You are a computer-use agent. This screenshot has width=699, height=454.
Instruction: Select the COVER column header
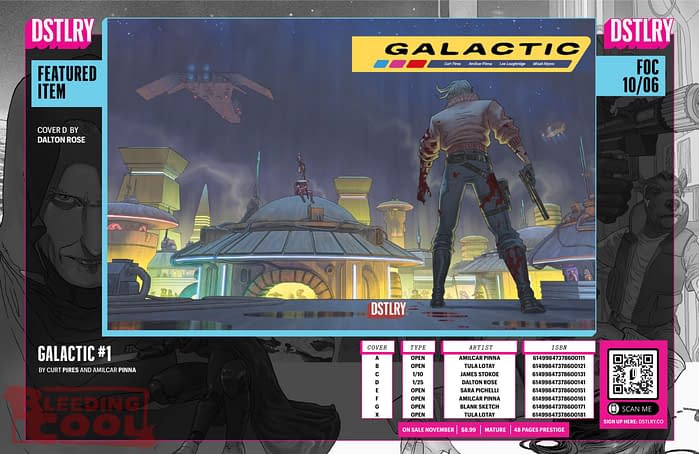378,347
